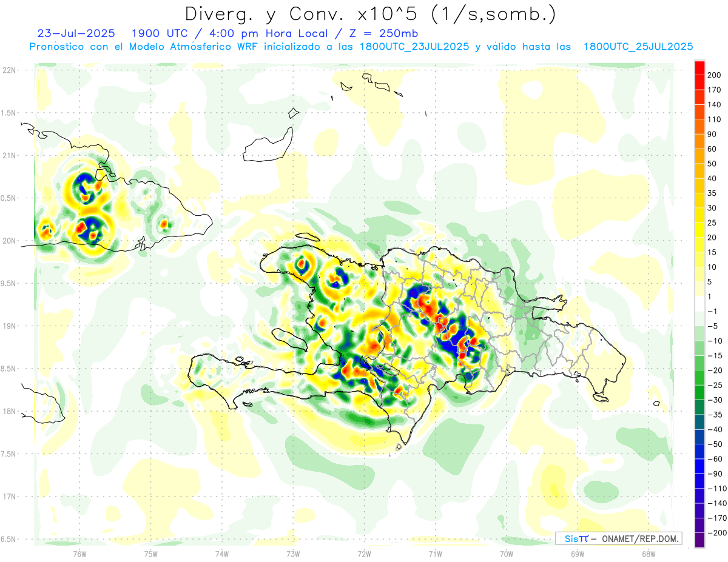Image resolution: width=728 pixels, height=562 pixels.
Task: Click the colorbar value '-40'
Action: 715,429
